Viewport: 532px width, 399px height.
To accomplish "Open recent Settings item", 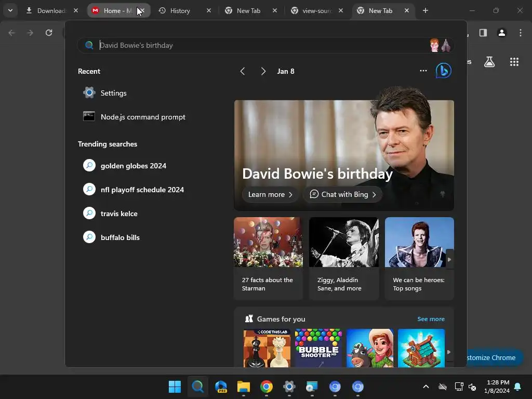I will (x=149, y=93).
